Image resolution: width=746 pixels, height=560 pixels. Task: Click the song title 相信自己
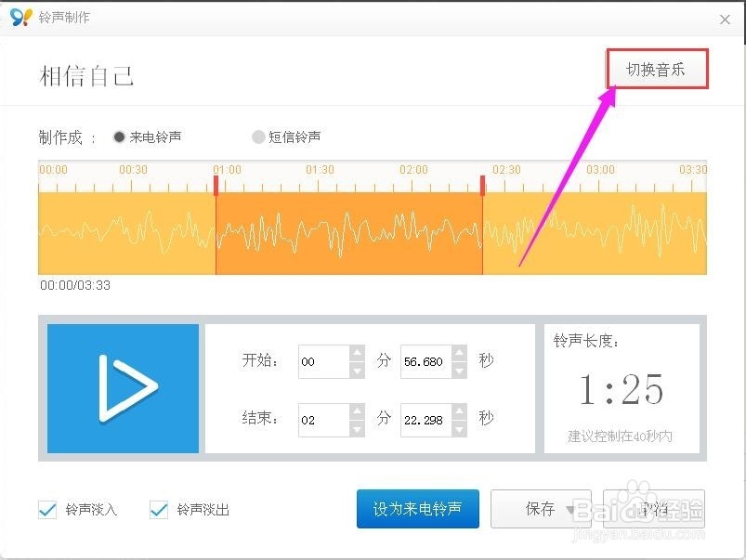pyautogui.click(x=84, y=76)
